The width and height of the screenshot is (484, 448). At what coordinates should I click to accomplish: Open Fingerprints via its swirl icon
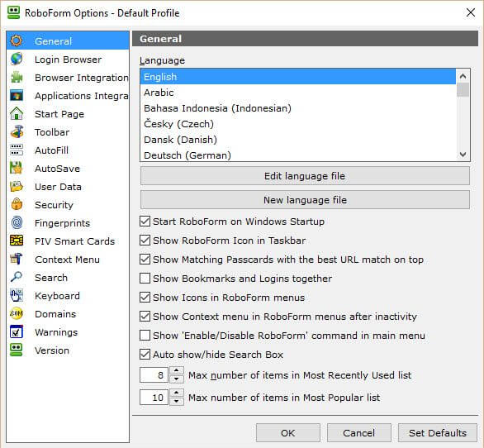(17, 223)
